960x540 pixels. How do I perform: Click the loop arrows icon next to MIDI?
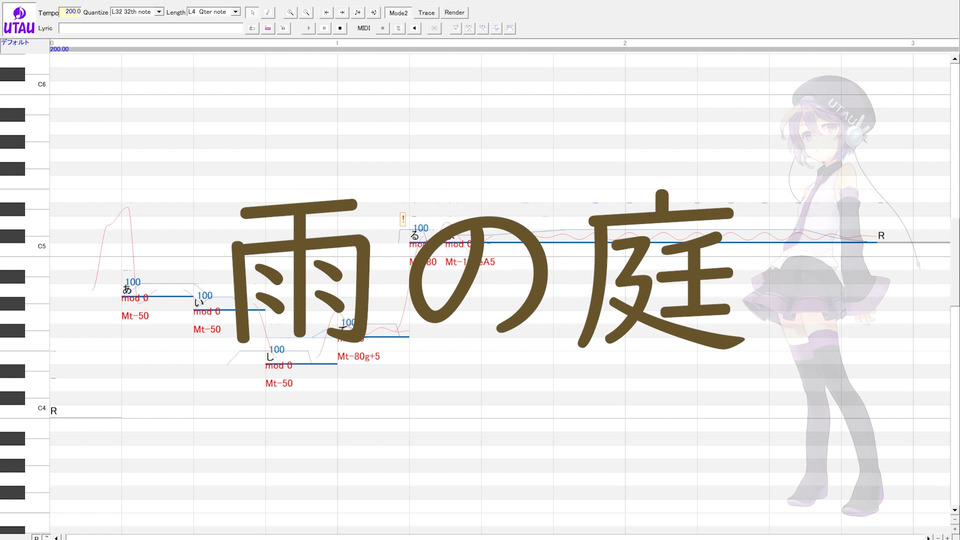[399, 28]
